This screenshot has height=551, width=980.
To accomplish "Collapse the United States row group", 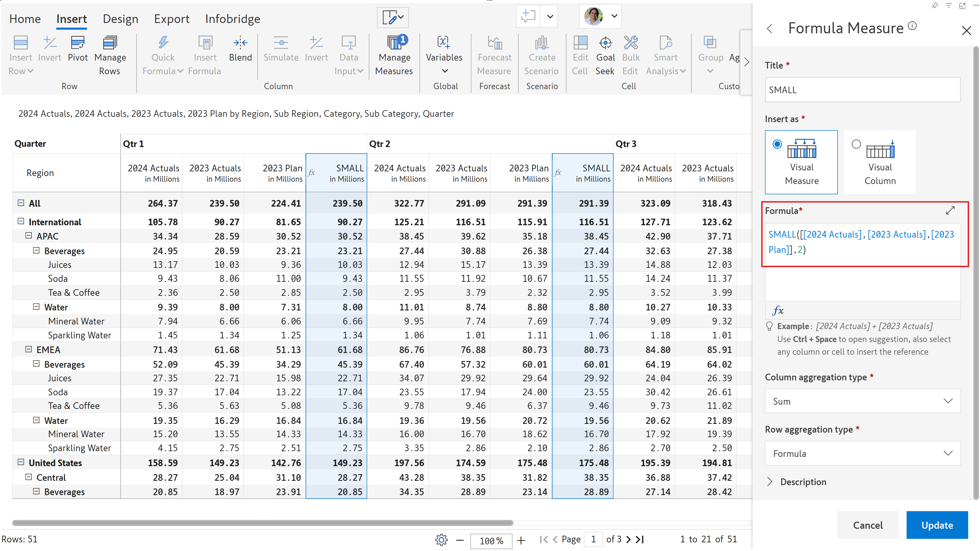I will click(x=21, y=462).
